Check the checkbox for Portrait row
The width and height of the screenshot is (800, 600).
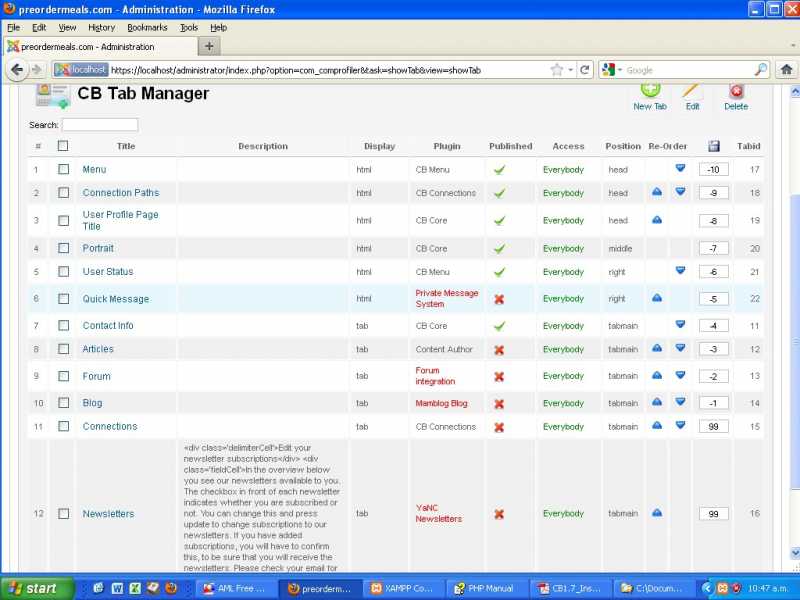click(63, 248)
